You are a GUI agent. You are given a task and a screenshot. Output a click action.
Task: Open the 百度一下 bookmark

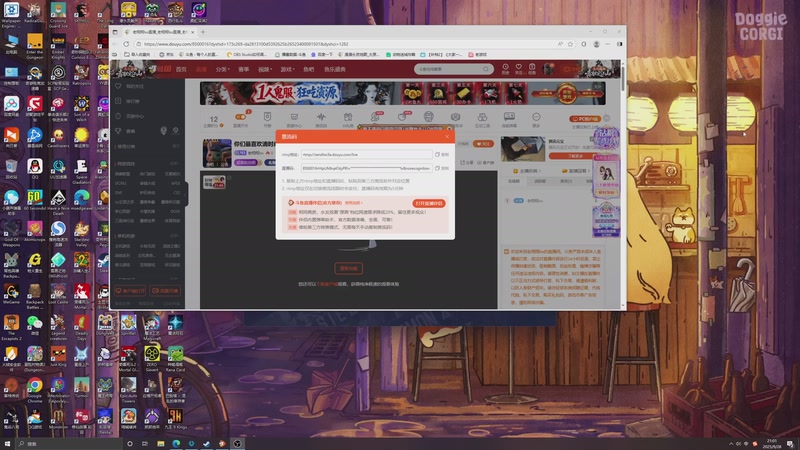click(x=322, y=55)
